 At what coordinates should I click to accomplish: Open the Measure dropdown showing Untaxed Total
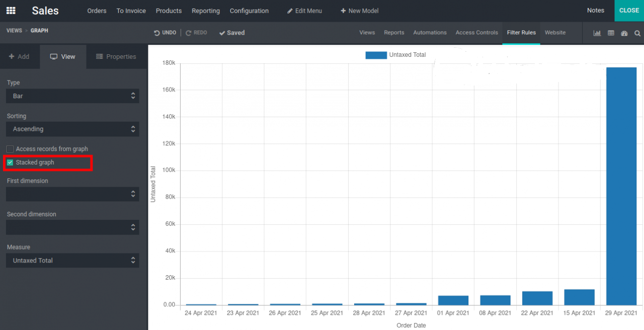72,260
